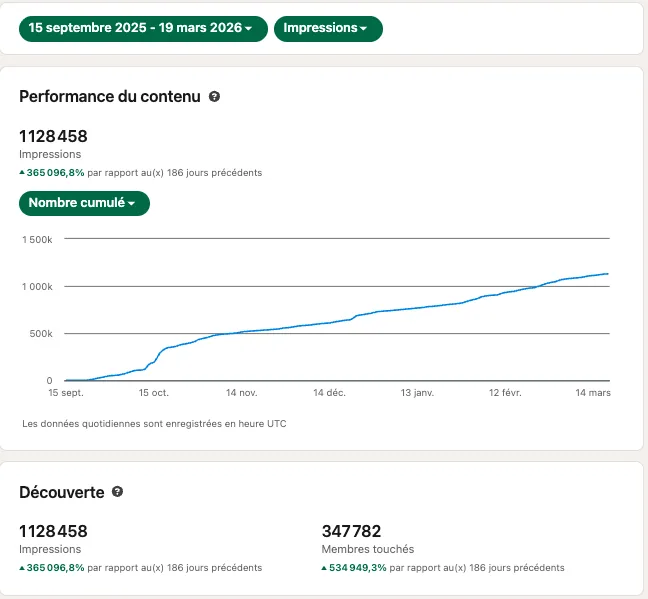Click the caret arrow in Nombre cumulé pill
The width and height of the screenshot is (648, 599).
(x=131, y=203)
